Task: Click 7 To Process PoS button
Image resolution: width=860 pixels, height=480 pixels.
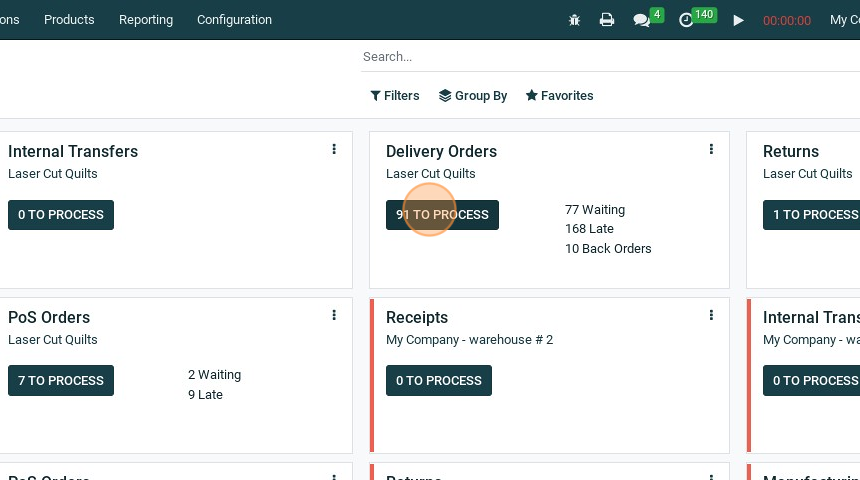Action: 61,381
